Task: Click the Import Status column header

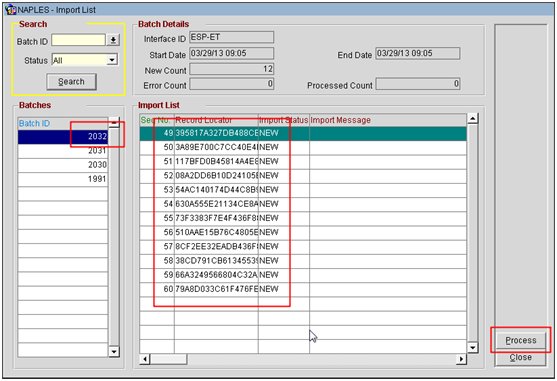Action: pos(284,120)
